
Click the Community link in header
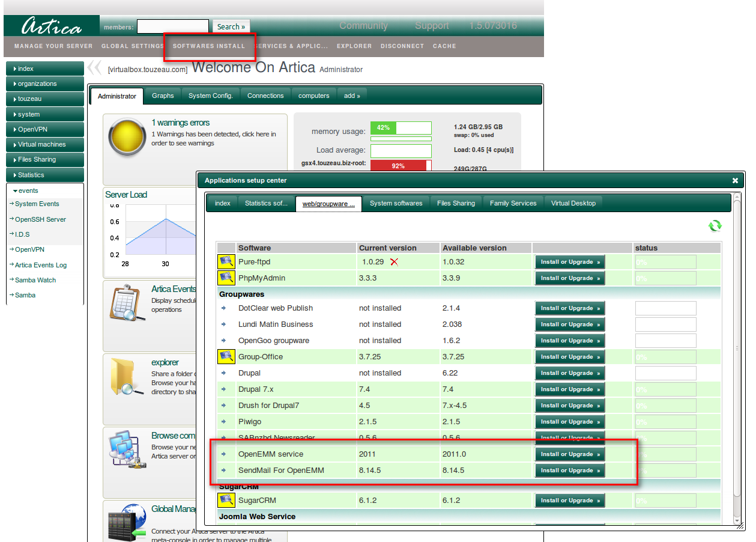363,25
